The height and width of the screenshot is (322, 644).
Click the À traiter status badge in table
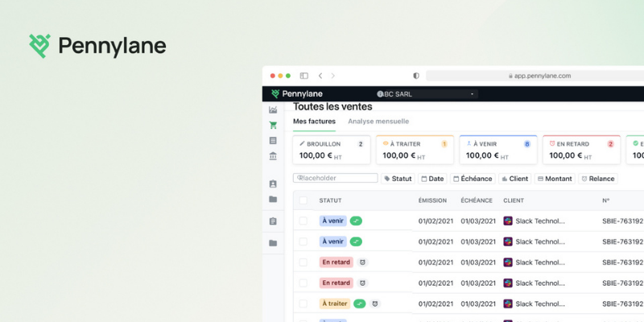pyautogui.click(x=335, y=303)
